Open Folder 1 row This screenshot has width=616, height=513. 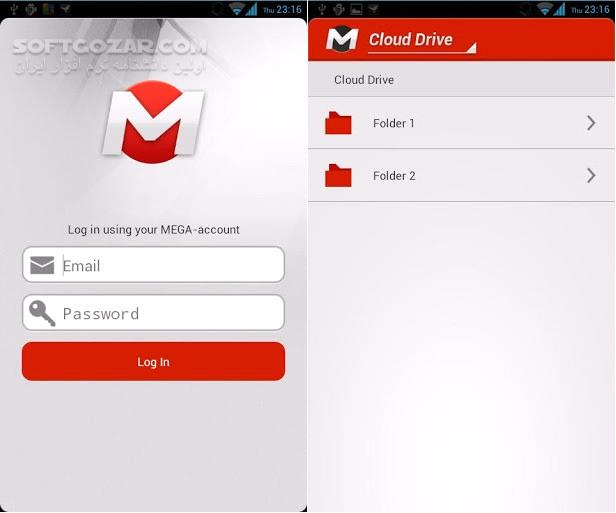[x=462, y=123]
